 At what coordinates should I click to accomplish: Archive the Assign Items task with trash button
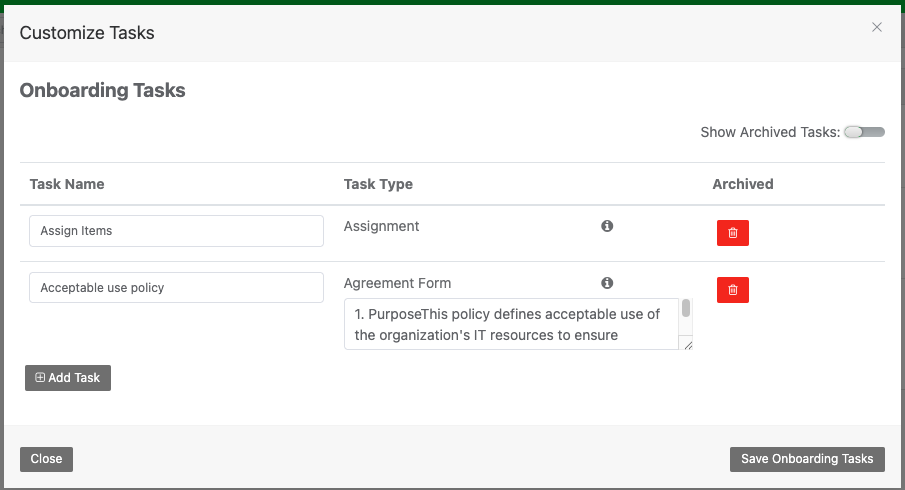pyautogui.click(x=732, y=233)
